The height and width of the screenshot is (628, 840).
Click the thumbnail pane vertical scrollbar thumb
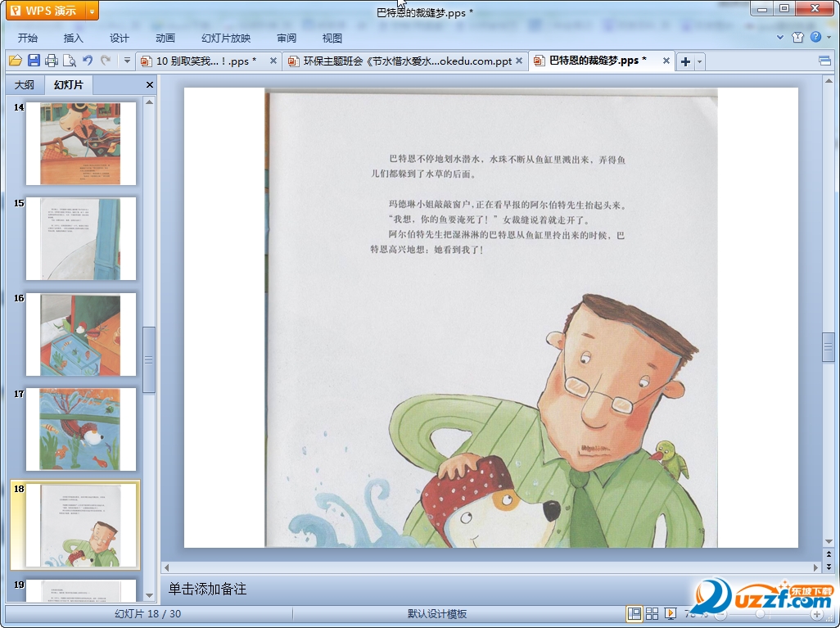coord(150,359)
